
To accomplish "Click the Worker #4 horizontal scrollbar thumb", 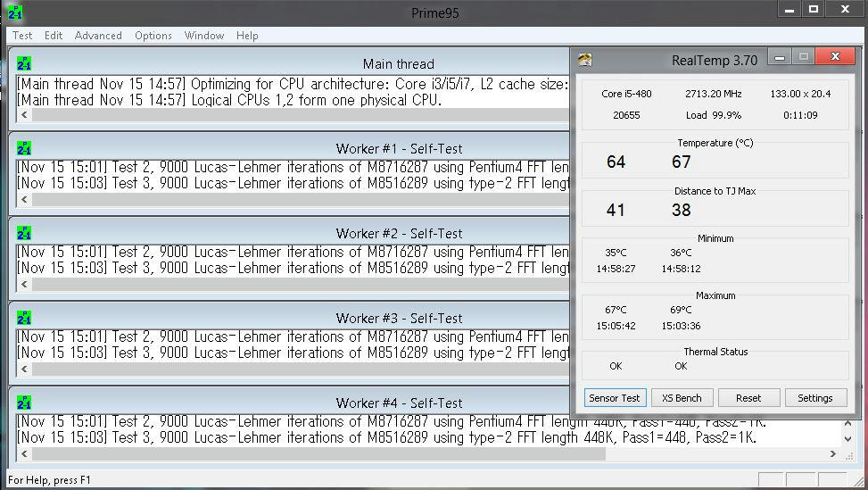I will [318, 454].
